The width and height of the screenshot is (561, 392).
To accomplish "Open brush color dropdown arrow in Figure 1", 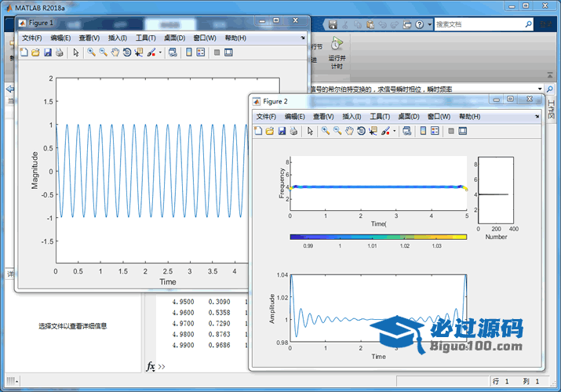I will click(x=160, y=53).
